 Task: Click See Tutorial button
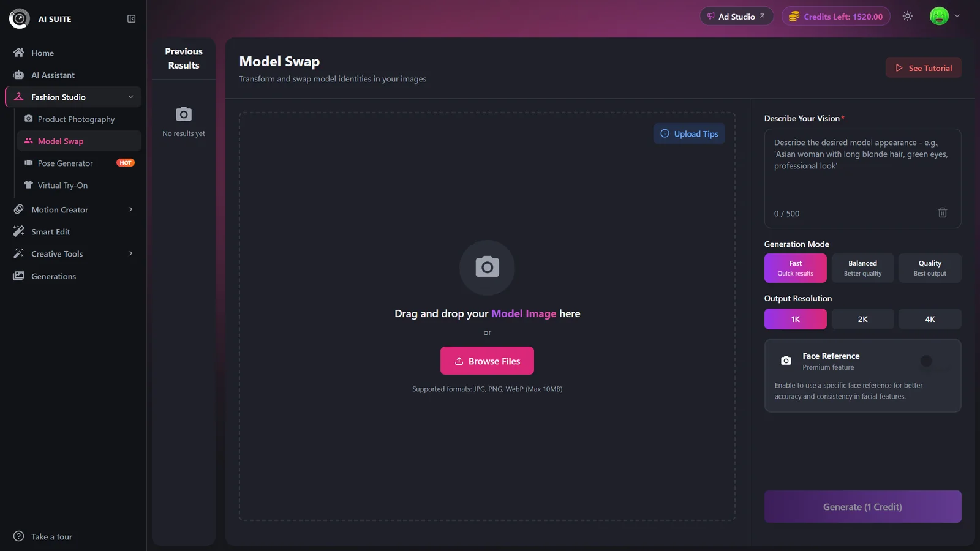tap(924, 68)
